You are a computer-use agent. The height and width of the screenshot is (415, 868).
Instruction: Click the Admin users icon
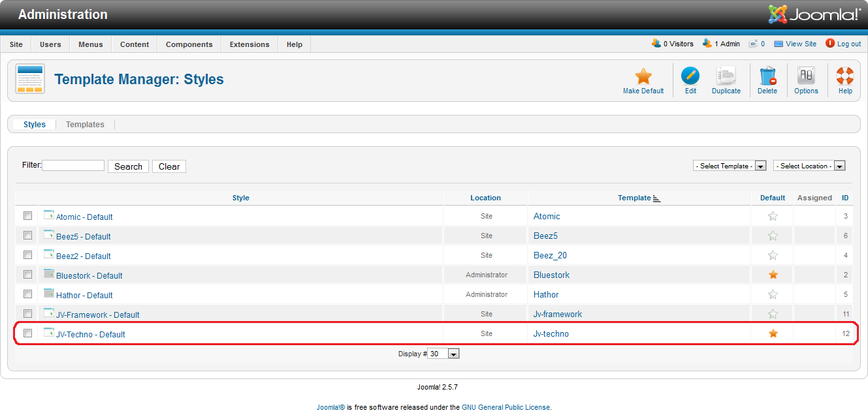click(707, 43)
